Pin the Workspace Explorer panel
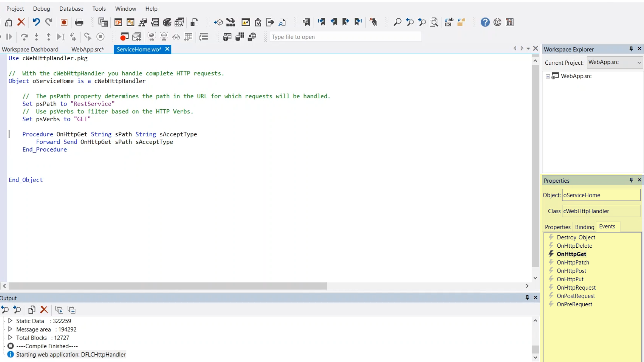The height and width of the screenshot is (362, 644). [x=631, y=49]
